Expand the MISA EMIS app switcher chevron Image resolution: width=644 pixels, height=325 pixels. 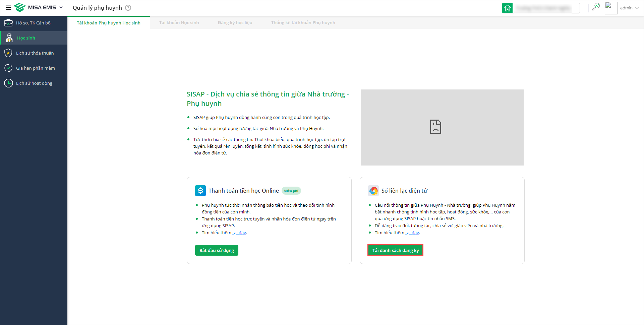tap(61, 7)
